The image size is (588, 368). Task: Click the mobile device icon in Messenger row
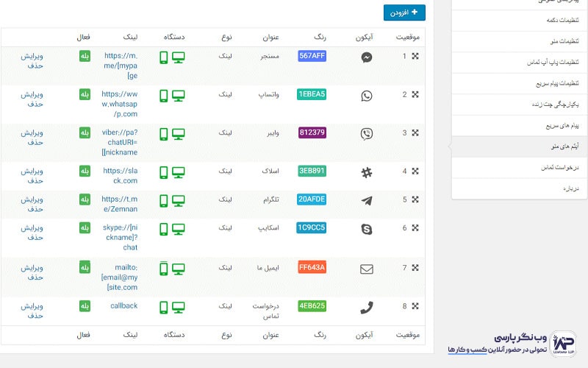click(163, 57)
